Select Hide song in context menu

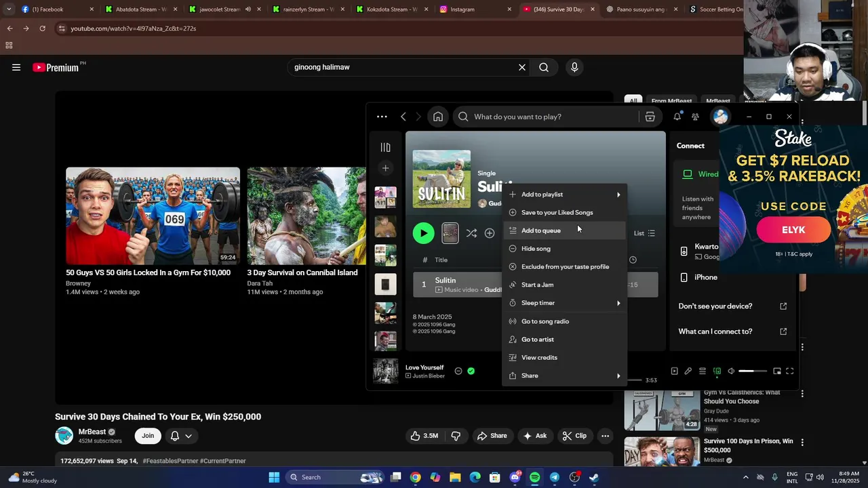coord(564,249)
